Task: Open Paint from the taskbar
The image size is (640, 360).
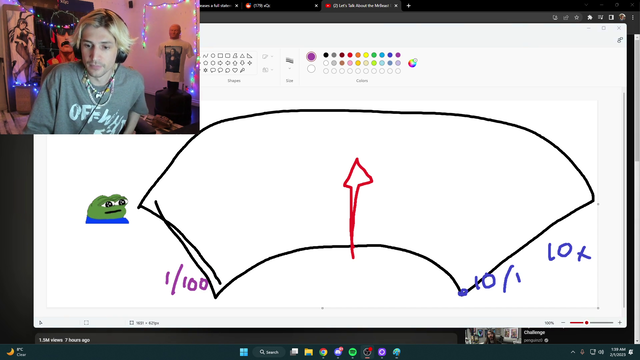Action: [x=397, y=352]
